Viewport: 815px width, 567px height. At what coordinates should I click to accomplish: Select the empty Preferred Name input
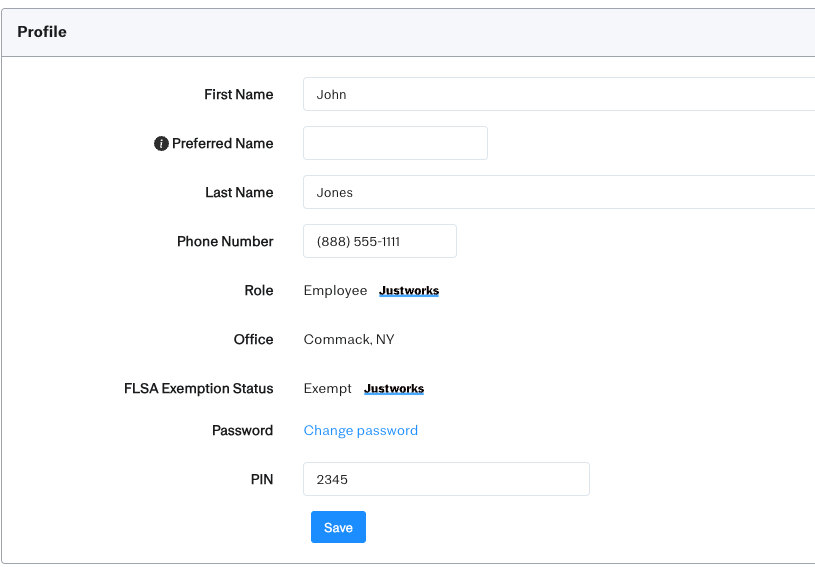click(x=395, y=143)
